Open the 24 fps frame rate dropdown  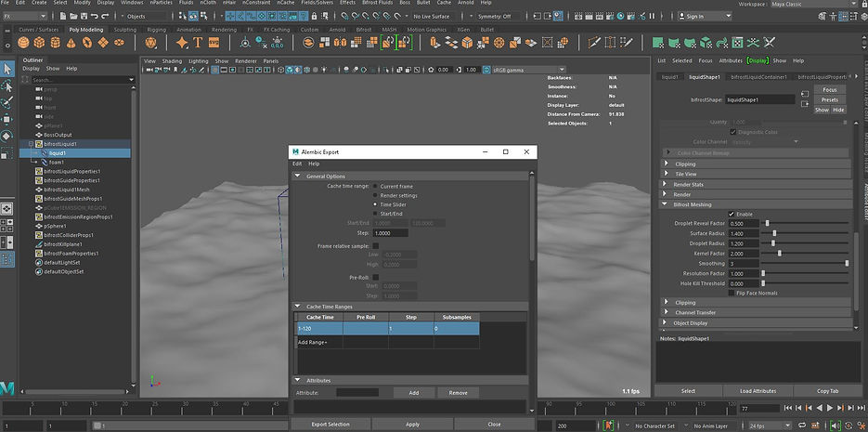click(772, 425)
